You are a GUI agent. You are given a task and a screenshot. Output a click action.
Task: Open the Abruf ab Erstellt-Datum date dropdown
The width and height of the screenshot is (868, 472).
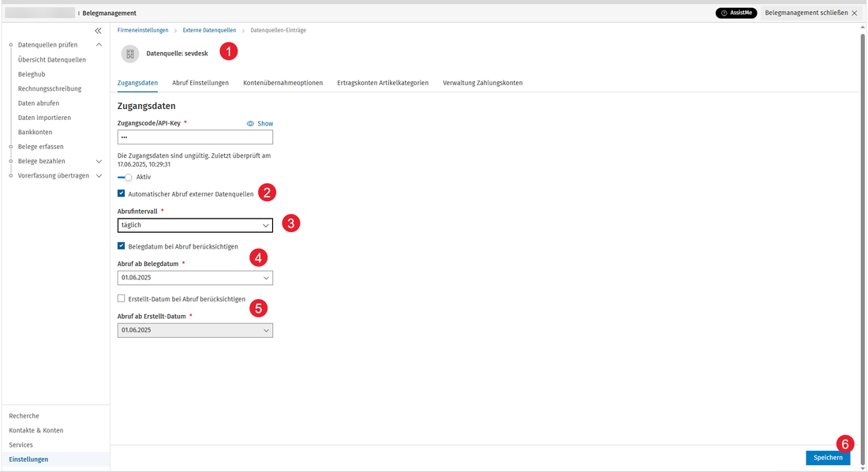click(195, 330)
